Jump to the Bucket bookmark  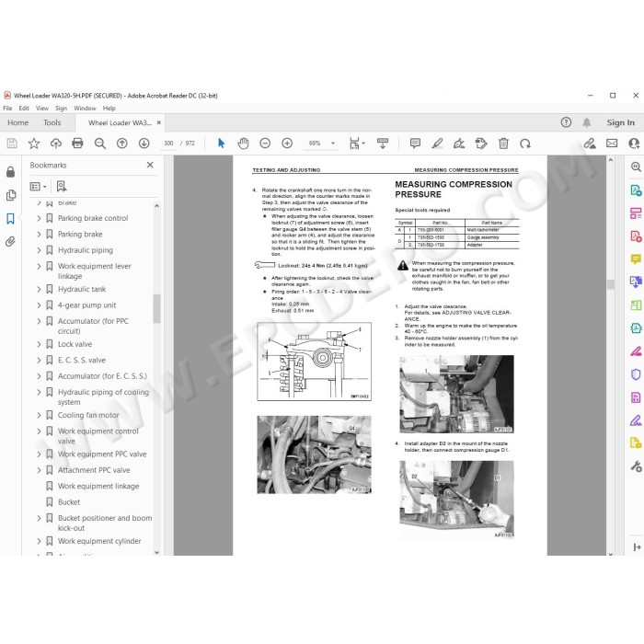(x=69, y=502)
